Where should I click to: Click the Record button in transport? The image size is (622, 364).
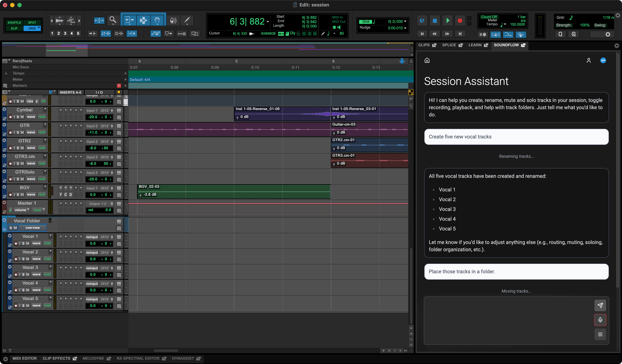(x=460, y=21)
